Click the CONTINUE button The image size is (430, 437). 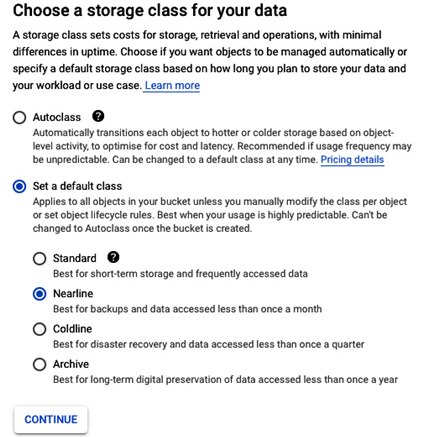(51, 419)
